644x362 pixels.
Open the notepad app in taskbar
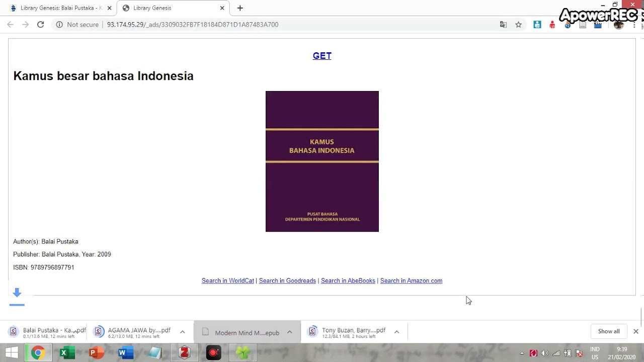pyautogui.click(x=155, y=353)
